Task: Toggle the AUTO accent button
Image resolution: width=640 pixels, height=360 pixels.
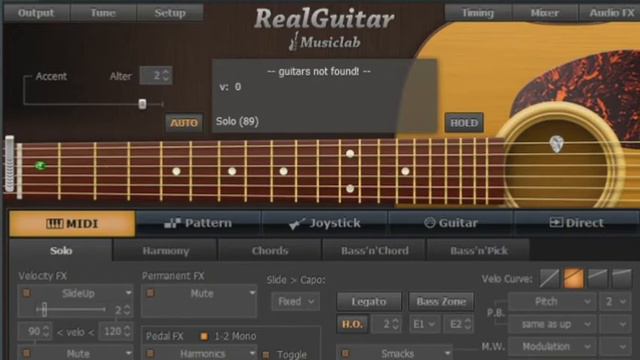Action: [184, 123]
